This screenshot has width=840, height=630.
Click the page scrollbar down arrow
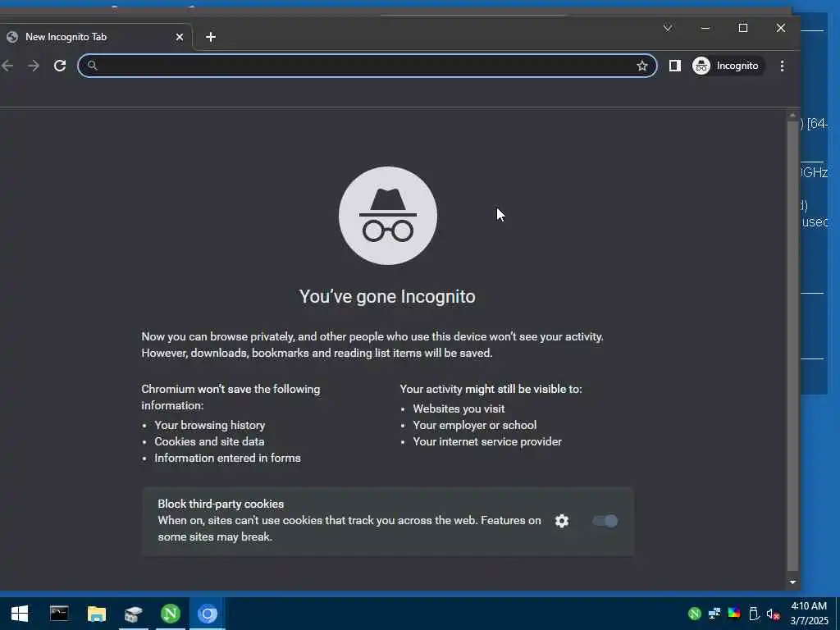793,582
